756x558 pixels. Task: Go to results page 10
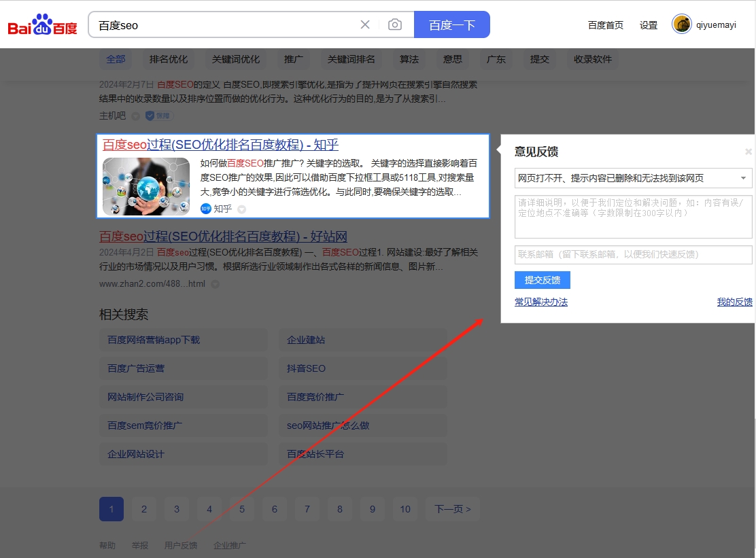tap(405, 509)
